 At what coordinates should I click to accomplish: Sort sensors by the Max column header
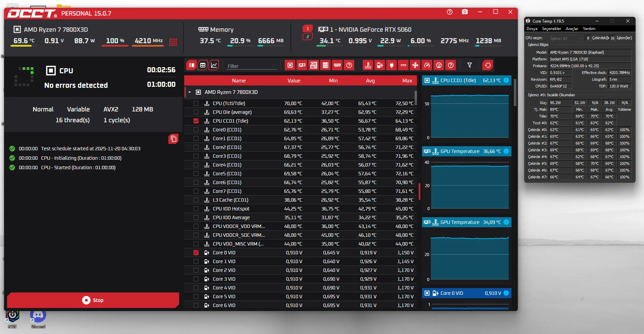tap(407, 81)
